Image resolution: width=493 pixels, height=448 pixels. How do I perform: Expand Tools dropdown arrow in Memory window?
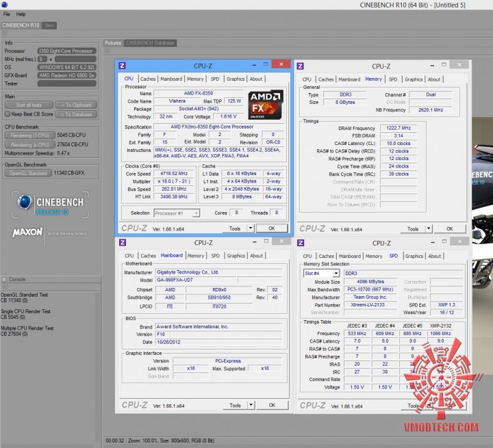(x=429, y=228)
